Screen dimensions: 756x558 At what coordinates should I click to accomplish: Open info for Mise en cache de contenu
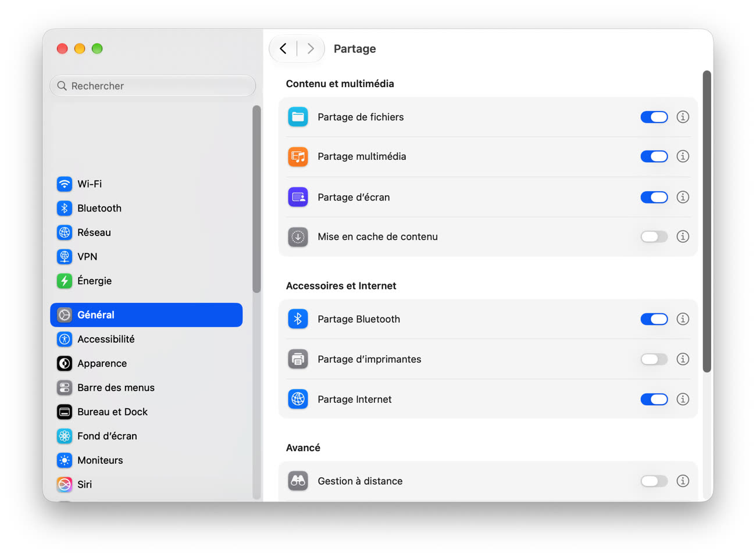pyautogui.click(x=683, y=237)
